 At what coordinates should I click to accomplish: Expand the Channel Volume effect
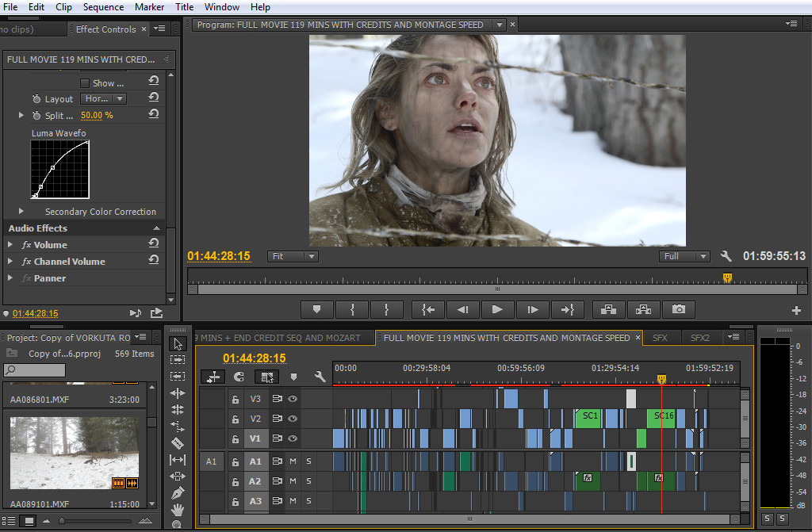(x=10, y=261)
